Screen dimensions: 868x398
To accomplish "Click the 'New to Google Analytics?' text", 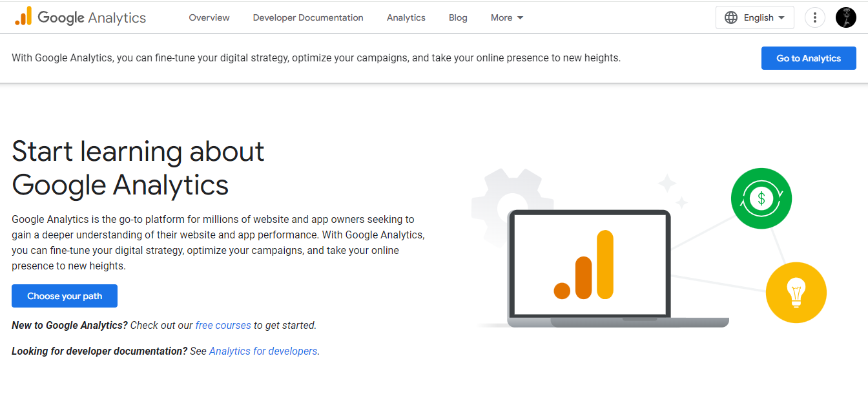I will [70, 325].
